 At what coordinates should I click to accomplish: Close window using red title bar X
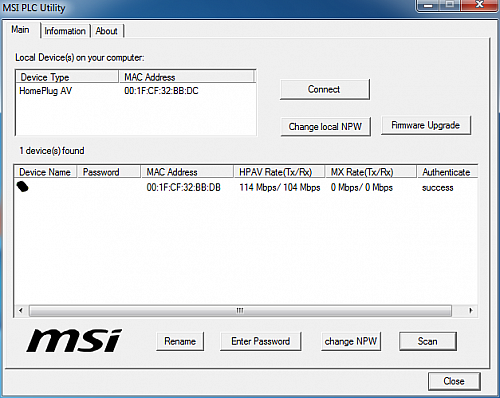[479, 4]
